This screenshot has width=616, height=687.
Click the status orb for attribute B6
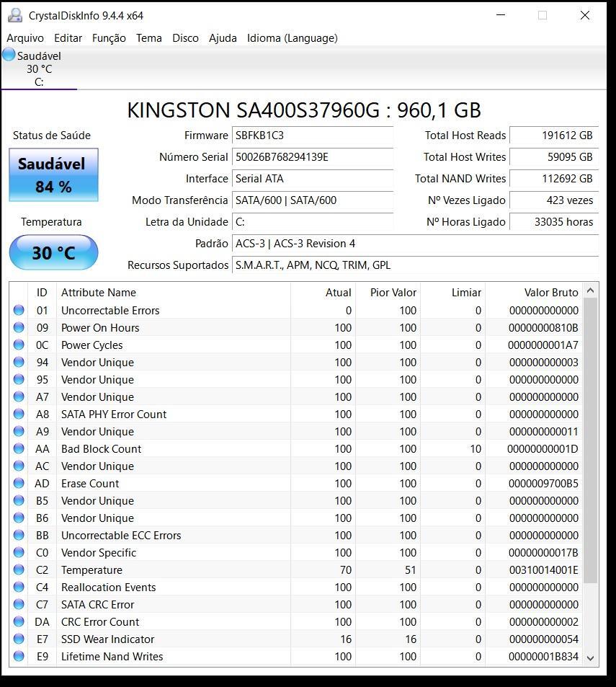(19, 518)
